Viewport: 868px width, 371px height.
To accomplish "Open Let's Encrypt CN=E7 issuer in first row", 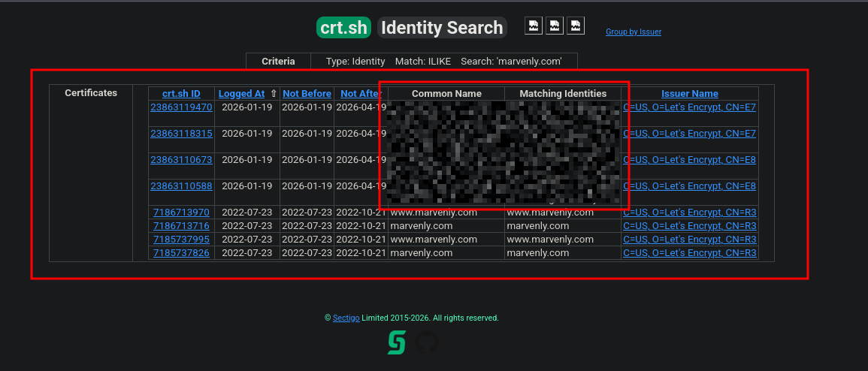I will click(x=689, y=107).
